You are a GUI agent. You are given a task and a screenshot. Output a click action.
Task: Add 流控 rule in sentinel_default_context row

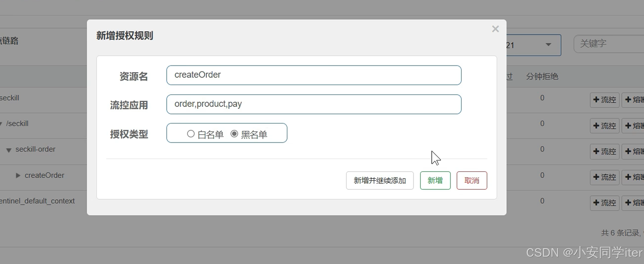[605, 203]
